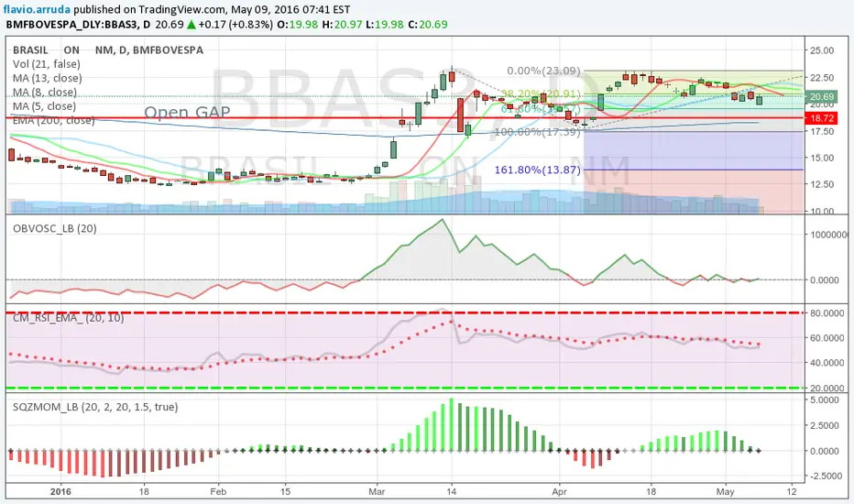
Task: Click the 12 date label on time axis
Action: click(x=792, y=491)
